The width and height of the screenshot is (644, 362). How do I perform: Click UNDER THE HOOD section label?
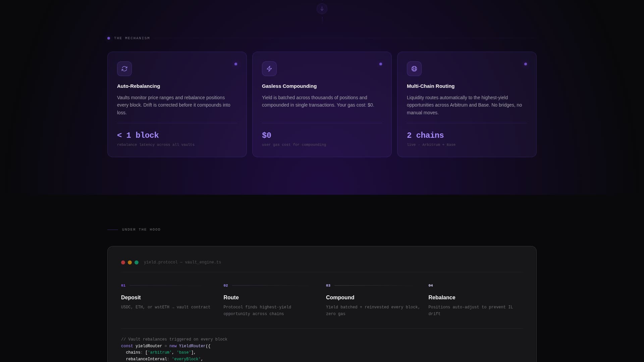pyautogui.click(x=141, y=230)
